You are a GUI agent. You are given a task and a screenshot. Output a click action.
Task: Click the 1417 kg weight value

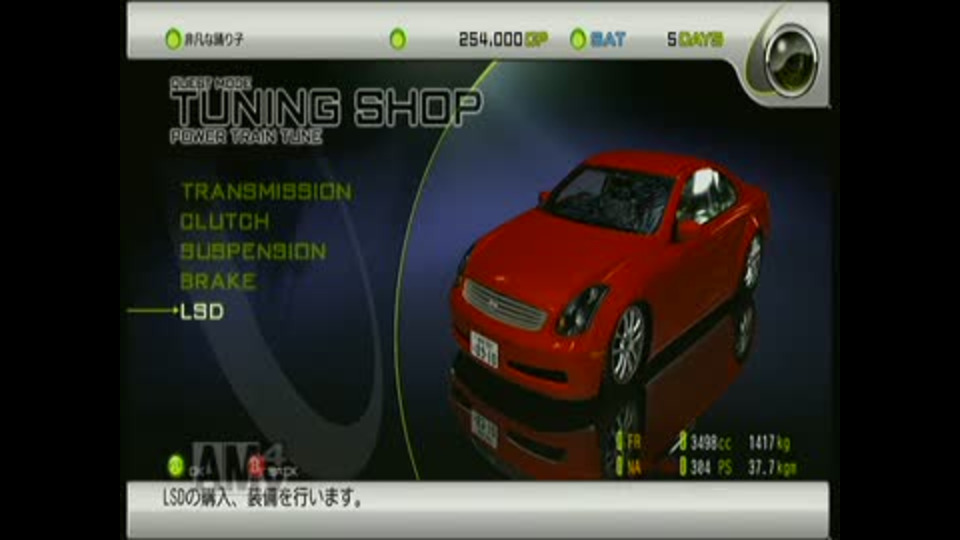[x=770, y=442]
